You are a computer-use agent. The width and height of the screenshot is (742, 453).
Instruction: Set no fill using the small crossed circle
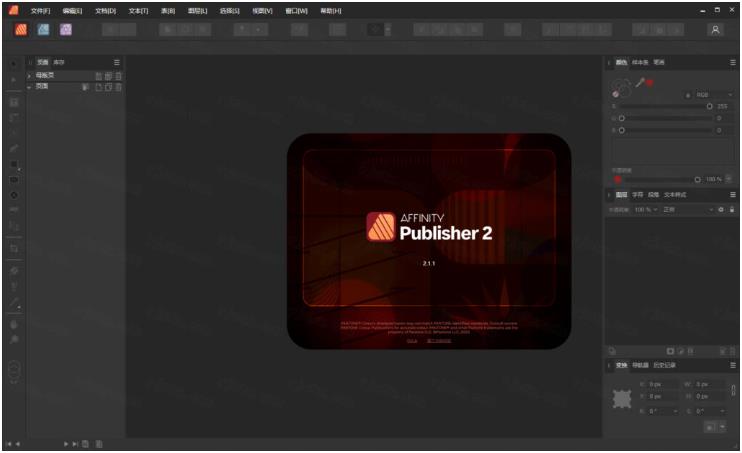(x=616, y=94)
